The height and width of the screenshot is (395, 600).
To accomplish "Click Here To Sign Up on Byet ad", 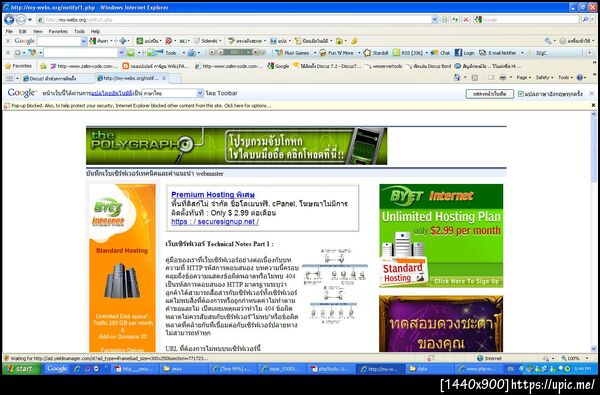I will click(x=466, y=281).
